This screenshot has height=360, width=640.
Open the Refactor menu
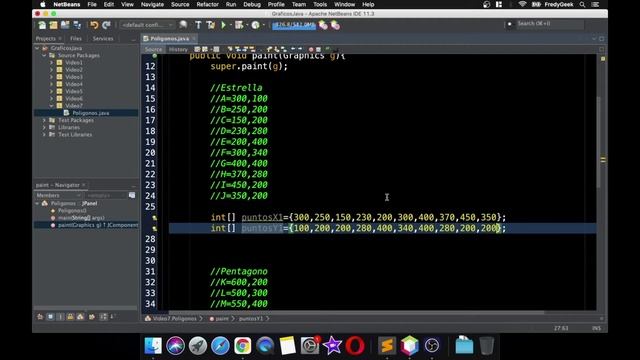click(207, 4)
